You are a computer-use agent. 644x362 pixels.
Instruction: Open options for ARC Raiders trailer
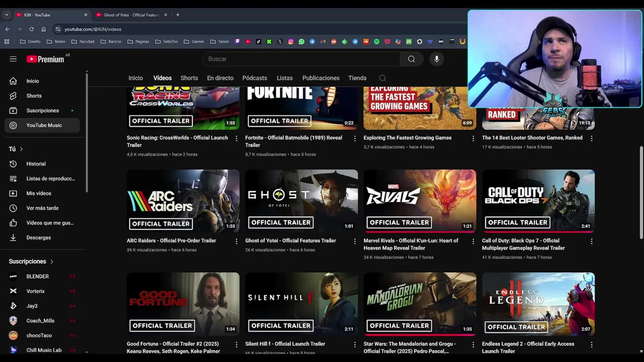click(x=236, y=241)
